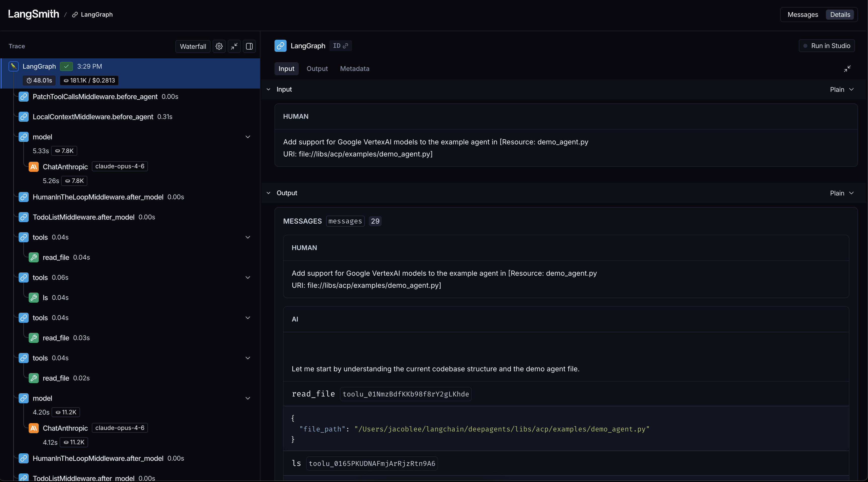Click Run in Studio button
Viewport: 868px width, 482px height.
(826, 46)
